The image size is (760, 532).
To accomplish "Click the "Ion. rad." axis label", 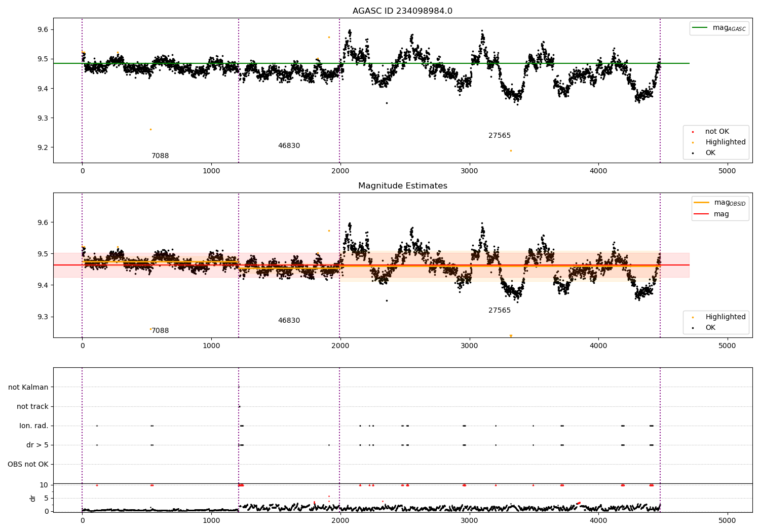I will [34, 426].
